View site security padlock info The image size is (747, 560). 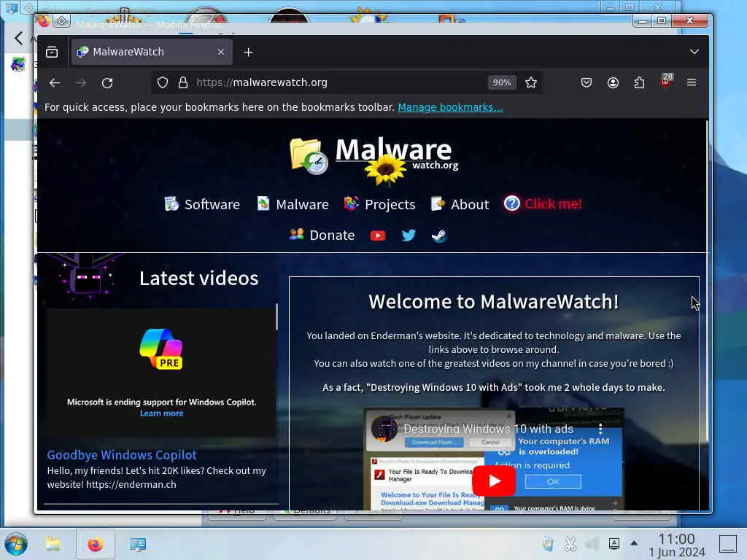pyautogui.click(x=183, y=83)
